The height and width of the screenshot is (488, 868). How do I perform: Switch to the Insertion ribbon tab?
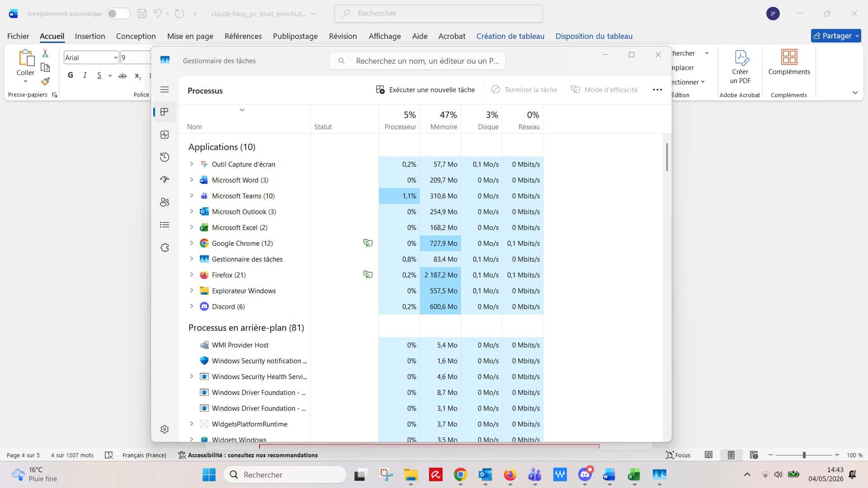click(x=90, y=36)
